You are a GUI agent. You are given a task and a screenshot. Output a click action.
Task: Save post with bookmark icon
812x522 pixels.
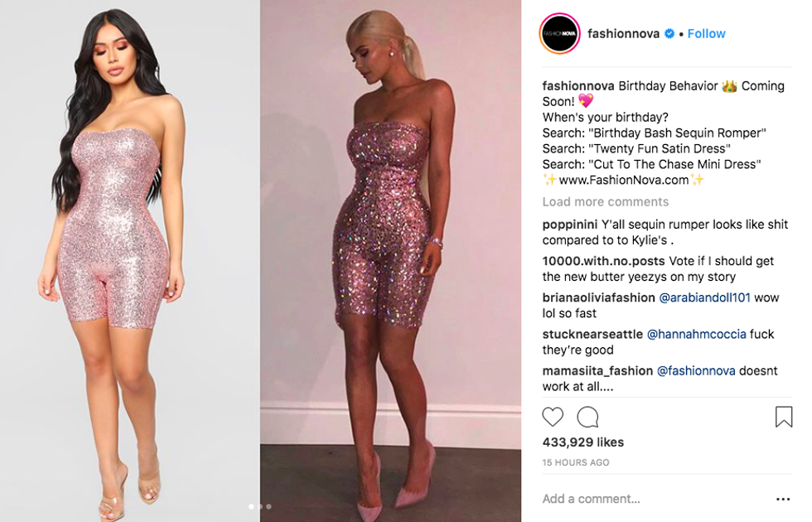point(784,417)
